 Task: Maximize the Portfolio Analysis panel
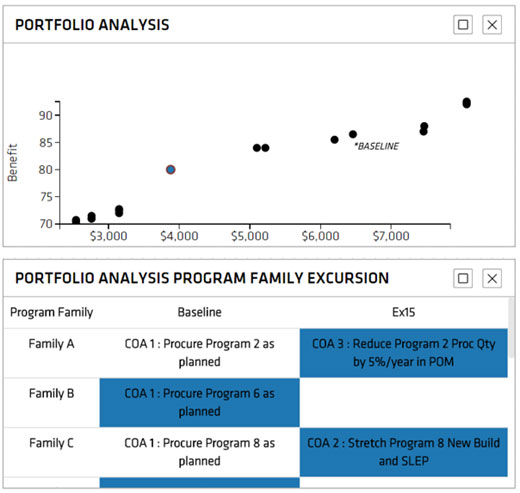click(x=463, y=25)
